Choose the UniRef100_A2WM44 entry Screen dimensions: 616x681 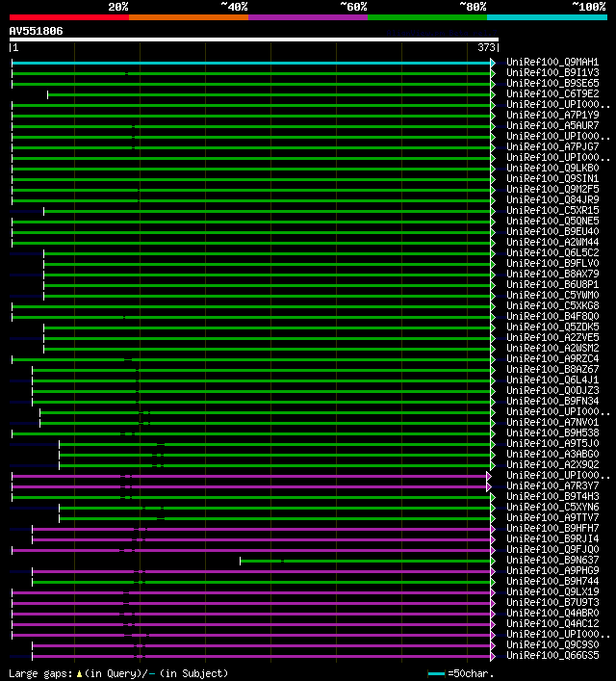[x=552, y=243]
